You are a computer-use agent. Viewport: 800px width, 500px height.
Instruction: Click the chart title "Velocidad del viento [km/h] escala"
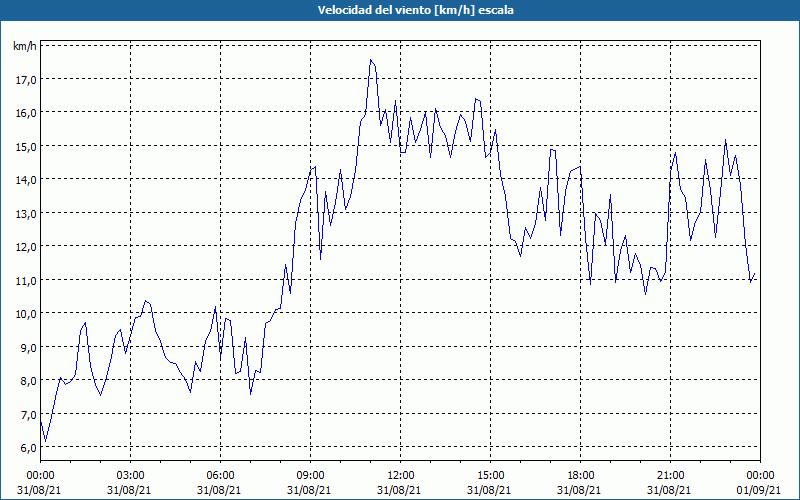pos(415,10)
